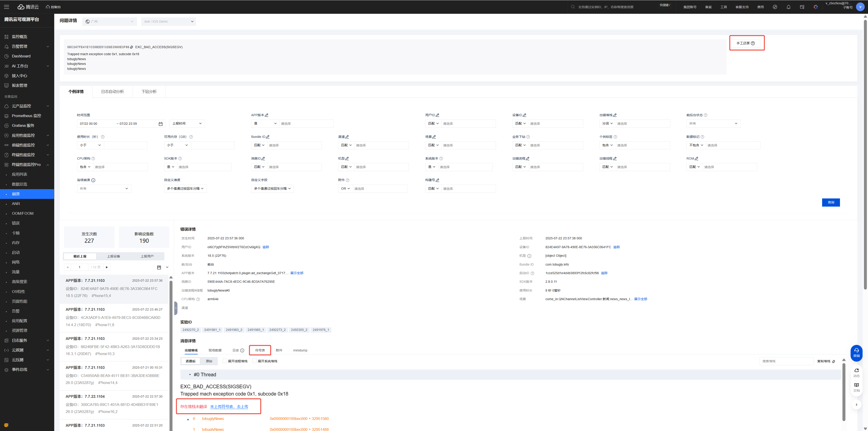Open the test / IOS Demo app selector
This screenshot has width=868, height=431.
click(168, 21)
